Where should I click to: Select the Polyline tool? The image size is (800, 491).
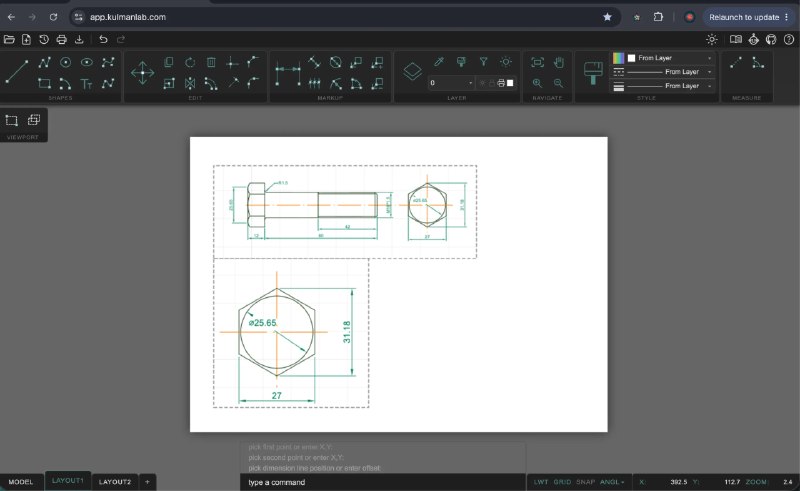click(44, 62)
